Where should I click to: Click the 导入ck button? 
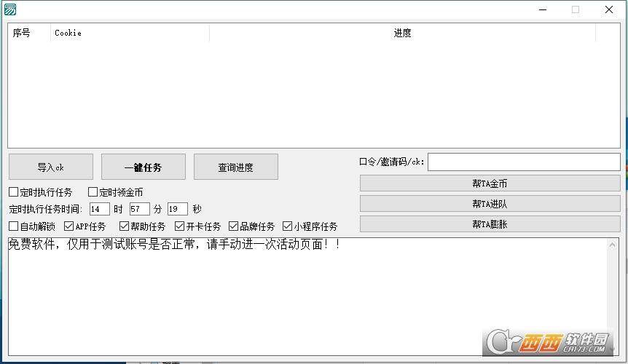(x=51, y=167)
